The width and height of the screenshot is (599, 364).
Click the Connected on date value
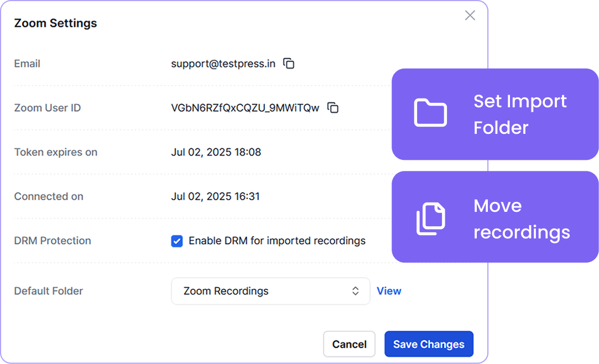tap(215, 196)
